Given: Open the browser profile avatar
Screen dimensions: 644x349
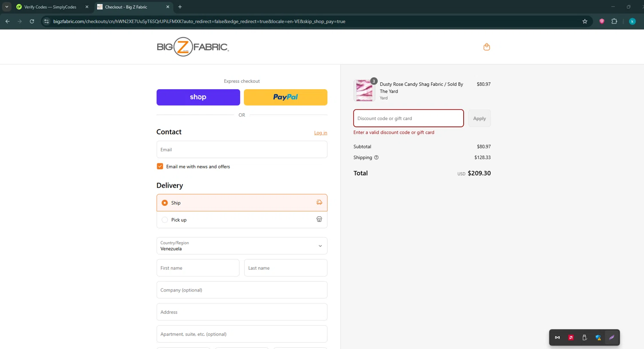Looking at the screenshot, I should coord(632,21).
